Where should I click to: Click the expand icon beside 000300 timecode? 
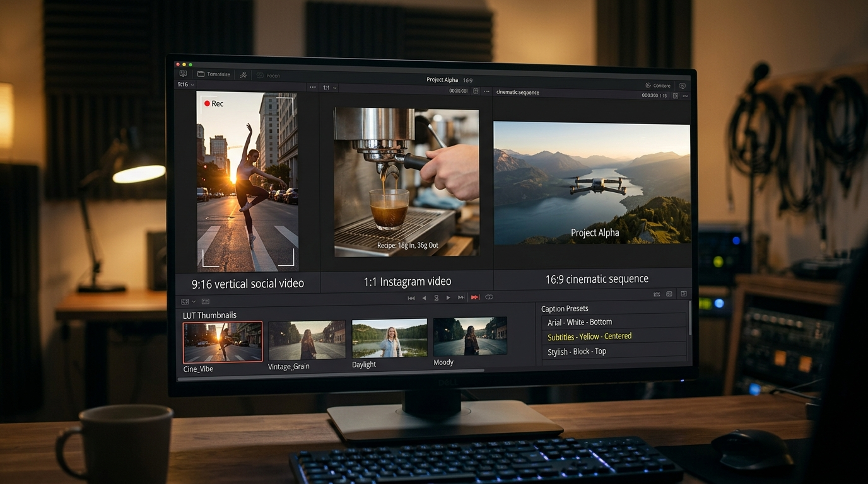(675, 96)
